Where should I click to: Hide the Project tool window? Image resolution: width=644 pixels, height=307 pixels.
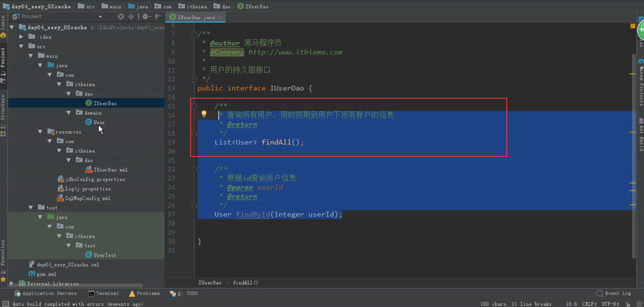158,17
